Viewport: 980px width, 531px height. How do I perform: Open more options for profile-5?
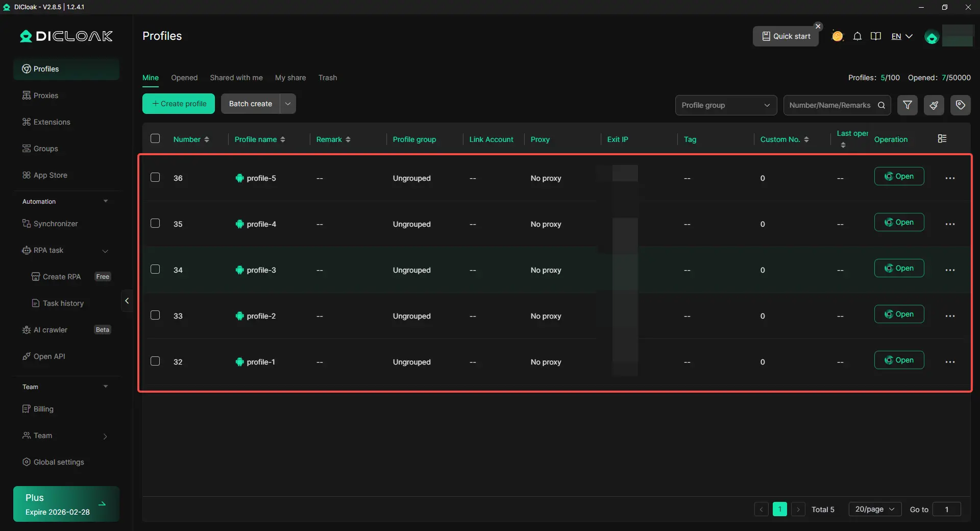click(950, 178)
